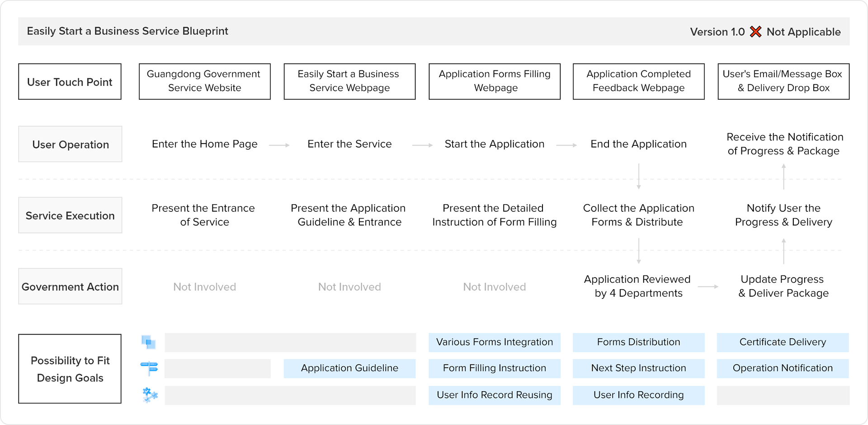
Task: Click 'Present the Entrance of Service' text
Action: coord(203,215)
